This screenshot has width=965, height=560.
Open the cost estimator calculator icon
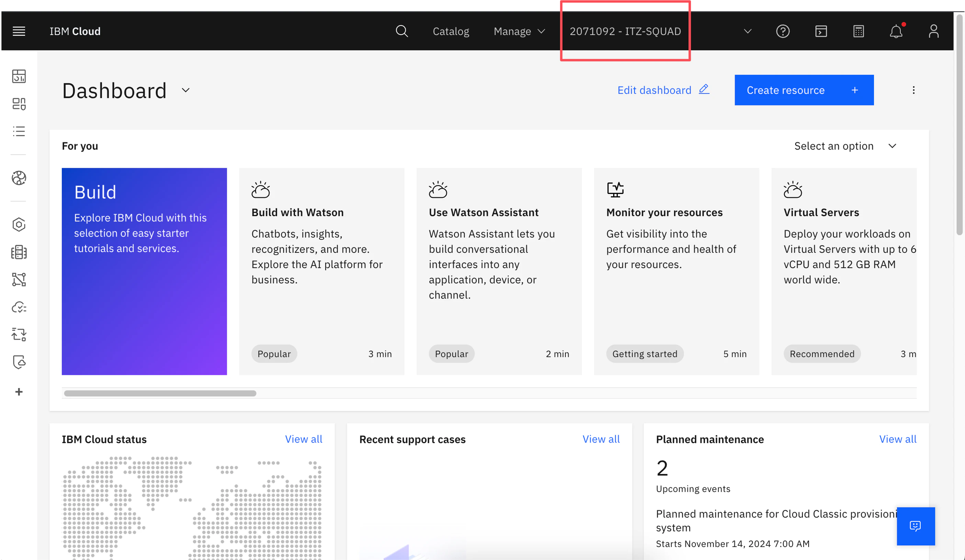tap(858, 31)
